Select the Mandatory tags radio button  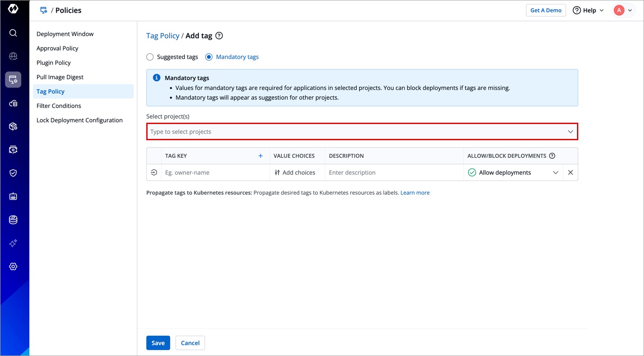point(209,57)
